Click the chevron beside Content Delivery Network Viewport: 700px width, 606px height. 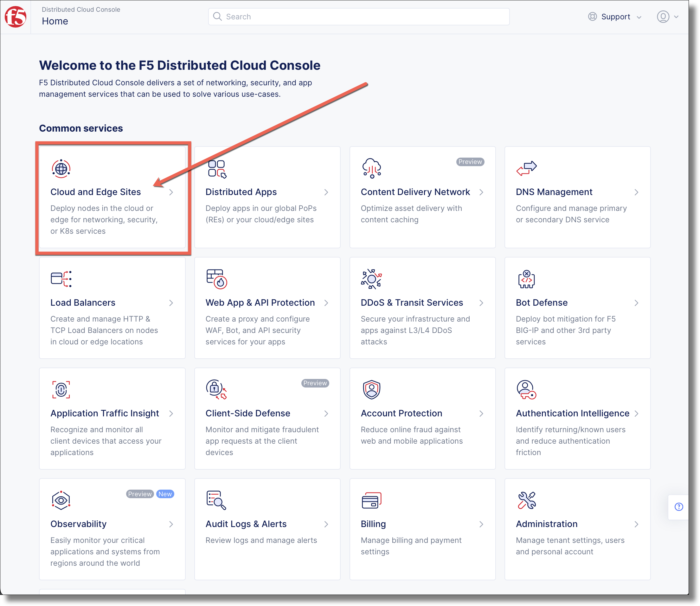click(x=481, y=192)
